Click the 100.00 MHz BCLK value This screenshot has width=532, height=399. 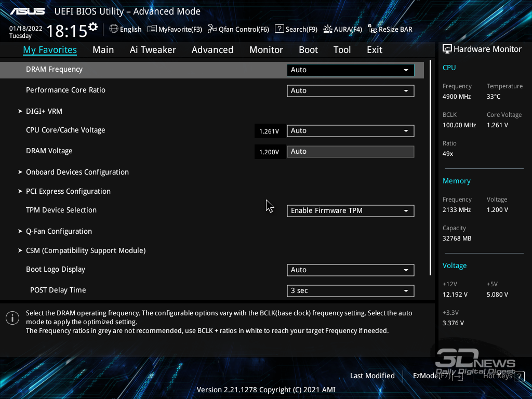coord(459,125)
